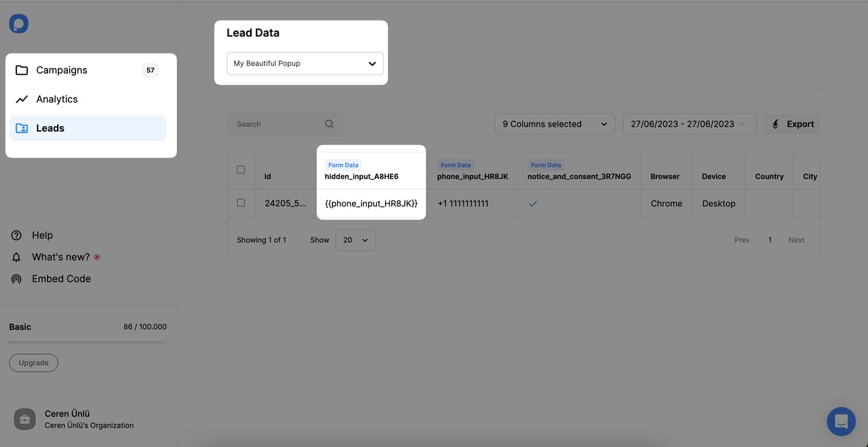The height and width of the screenshot is (447, 868).
Task: Expand the 9 Columns selected dropdown
Action: [554, 123]
